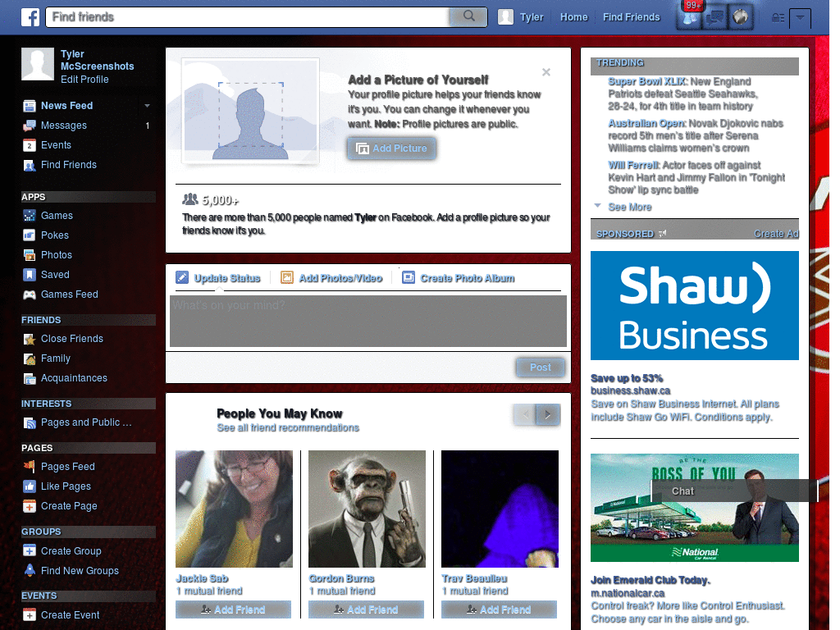840x630 pixels.
Task: Open Find Friends in top bar
Action: tap(631, 17)
